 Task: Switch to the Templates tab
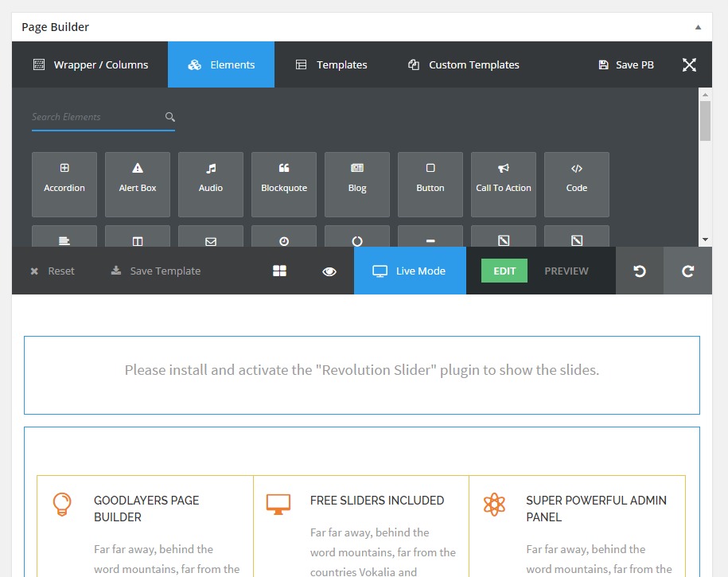coord(332,65)
